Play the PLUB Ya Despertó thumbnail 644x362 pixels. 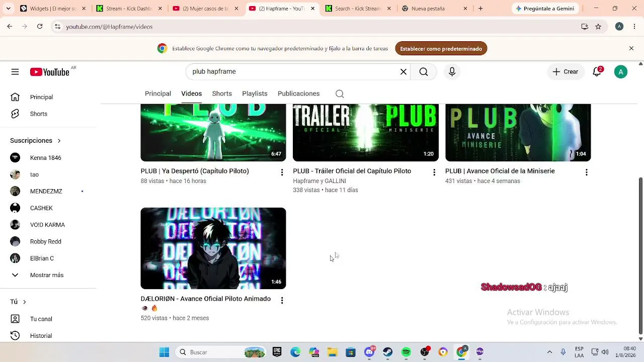click(213, 133)
